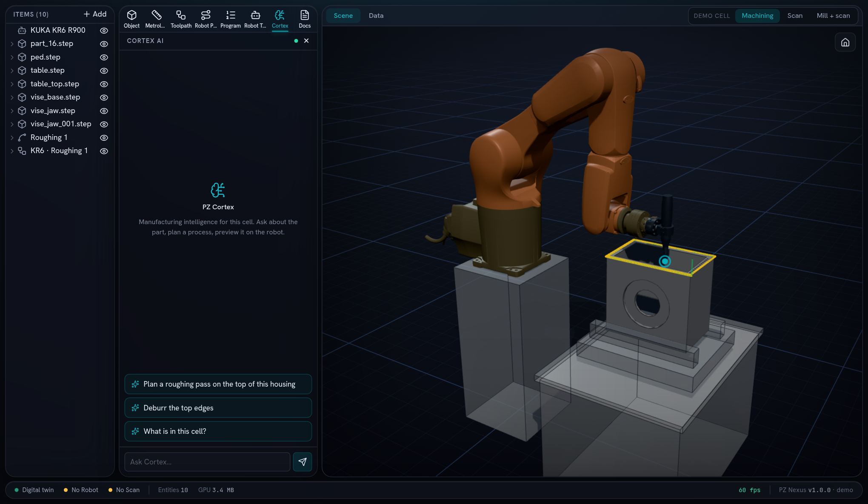Click the 'No Robot' status entry

(81, 490)
